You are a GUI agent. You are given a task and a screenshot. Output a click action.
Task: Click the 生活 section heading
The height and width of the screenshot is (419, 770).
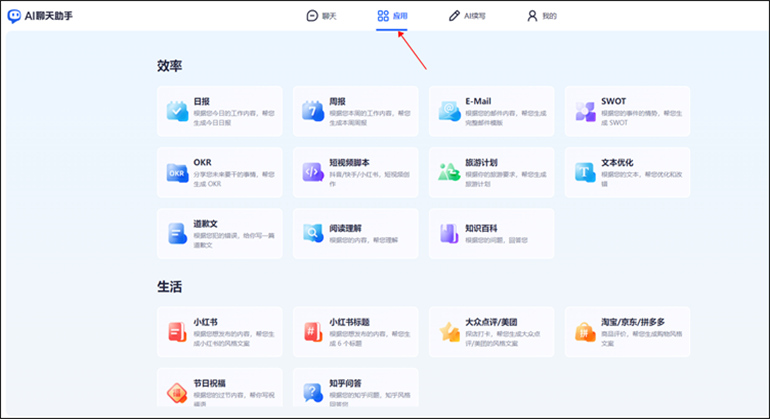coord(169,286)
